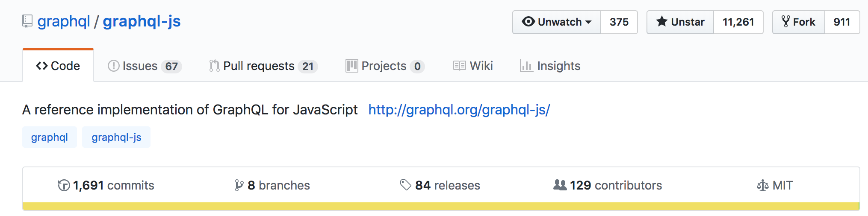Click the Unwatch button
Viewport: 868px width, 216px height.
[x=557, y=22]
